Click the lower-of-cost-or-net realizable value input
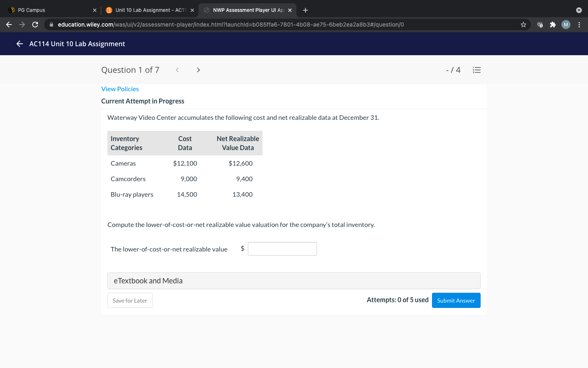The height and width of the screenshot is (368, 588). [282, 249]
